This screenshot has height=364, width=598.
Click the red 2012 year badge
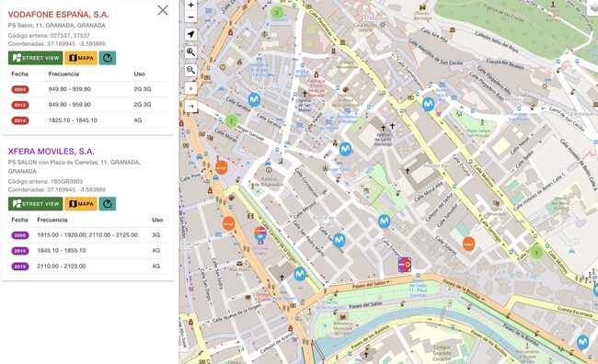[20, 105]
